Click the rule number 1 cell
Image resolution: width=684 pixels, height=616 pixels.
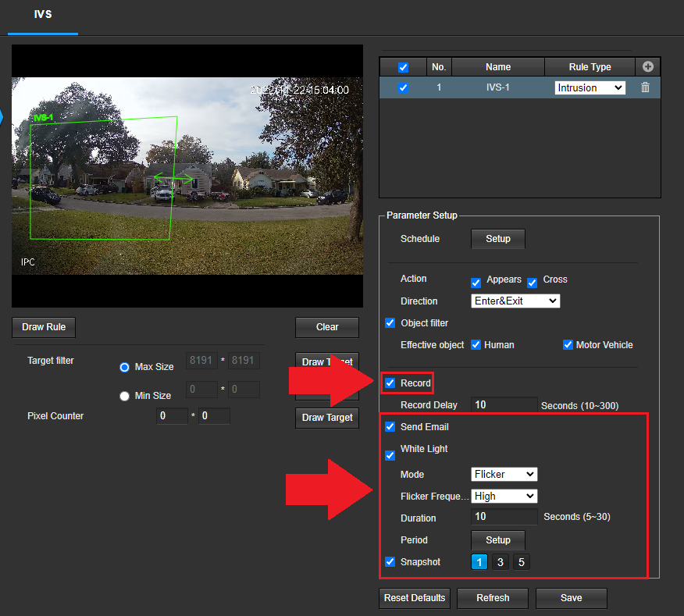439,87
